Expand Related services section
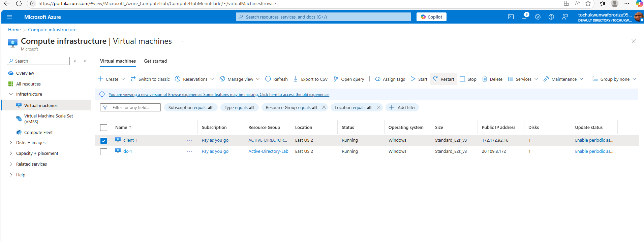 [x=11, y=164]
